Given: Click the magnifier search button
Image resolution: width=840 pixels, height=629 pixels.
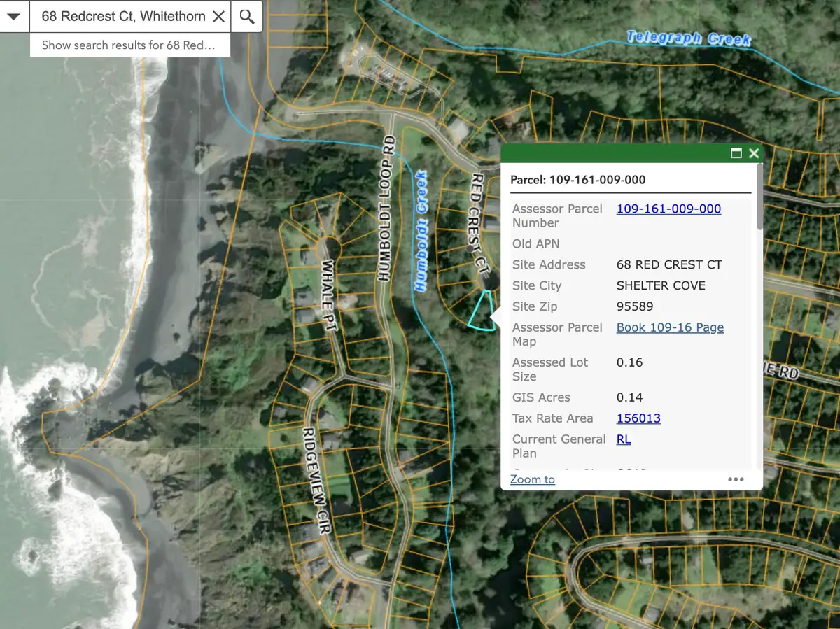Looking at the screenshot, I should click(x=247, y=16).
